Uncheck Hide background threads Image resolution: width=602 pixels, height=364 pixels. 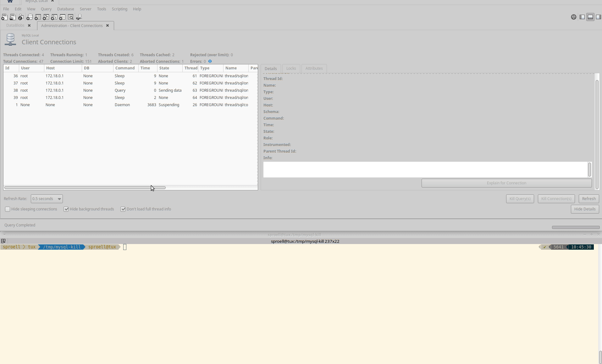[x=66, y=209]
